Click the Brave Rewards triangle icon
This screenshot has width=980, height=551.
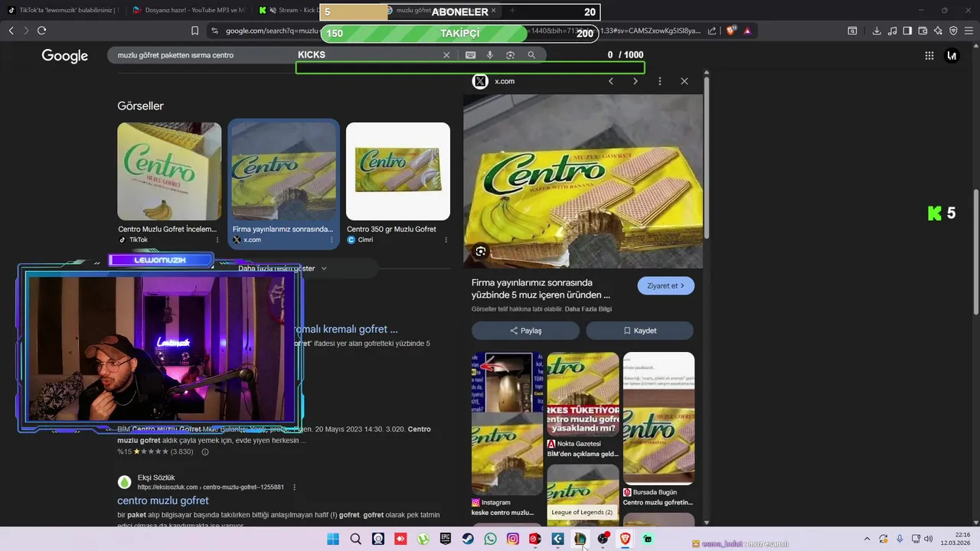pos(747,31)
